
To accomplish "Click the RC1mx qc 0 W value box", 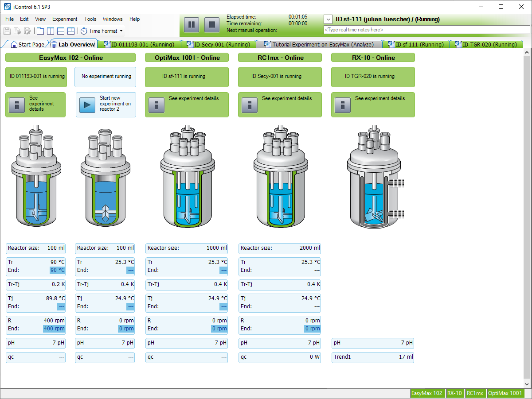I will (x=280, y=357).
